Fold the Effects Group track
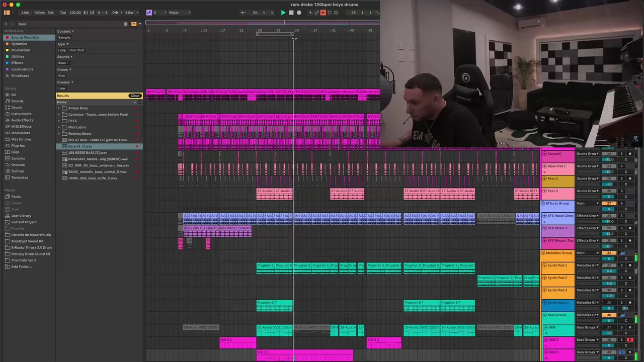 coord(543,204)
